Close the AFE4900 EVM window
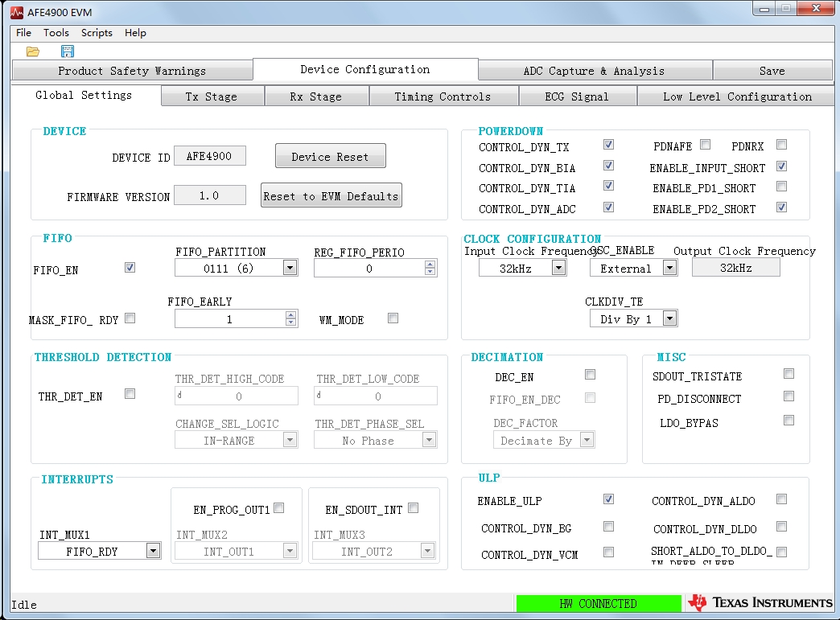 pyautogui.click(x=816, y=8)
